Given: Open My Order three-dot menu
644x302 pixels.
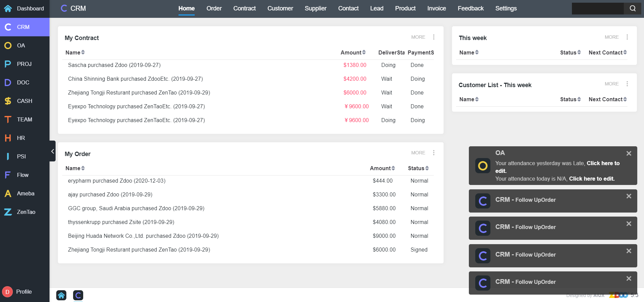Looking at the screenshot, I should pos(433,153).
